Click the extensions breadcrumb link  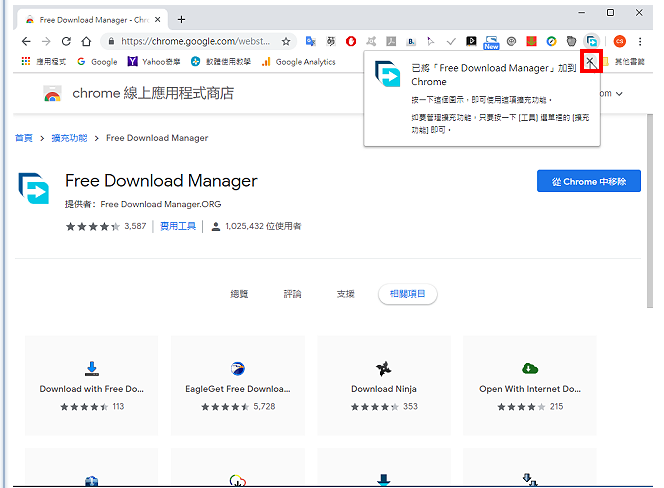coord(69,138)
